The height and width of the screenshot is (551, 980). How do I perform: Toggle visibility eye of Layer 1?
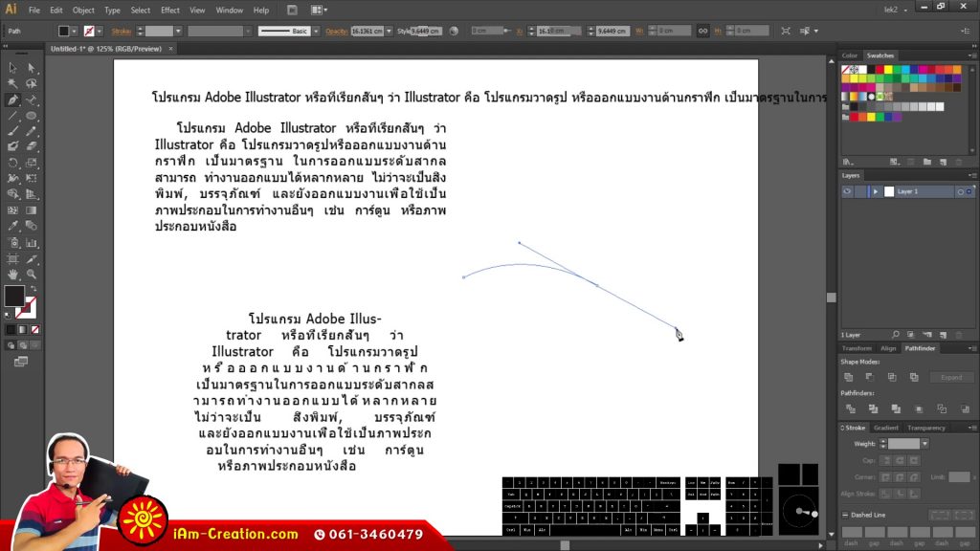[x=847, y=191]
